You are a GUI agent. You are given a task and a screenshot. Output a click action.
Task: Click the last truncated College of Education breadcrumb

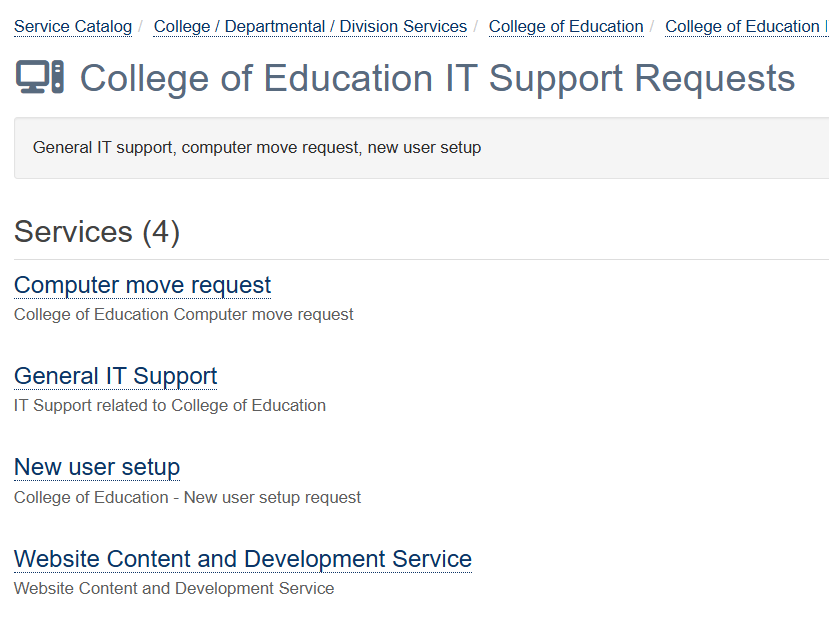click(745, 27)
